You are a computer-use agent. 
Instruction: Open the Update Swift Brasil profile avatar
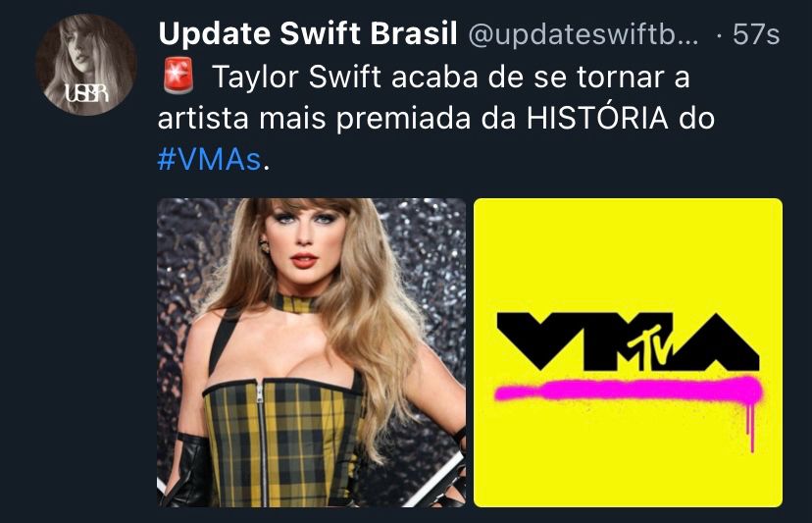(86, 65)
